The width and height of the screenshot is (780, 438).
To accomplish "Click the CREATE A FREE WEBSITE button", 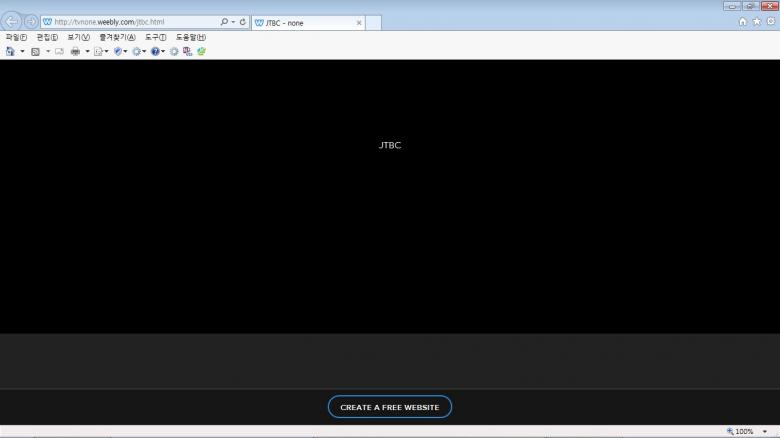I will [390, 407].
